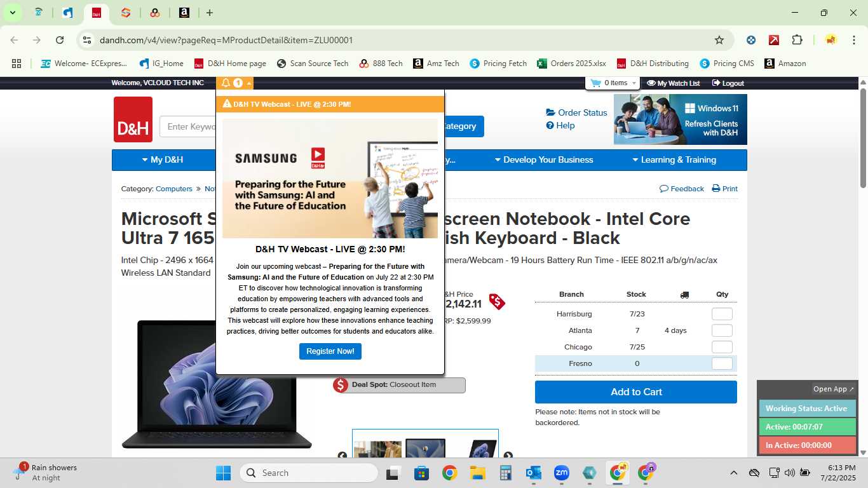Open the tab search dropdown arrow
Image resolution: width=868 pixels, height=488 pixels.
(x=12, y=13)
